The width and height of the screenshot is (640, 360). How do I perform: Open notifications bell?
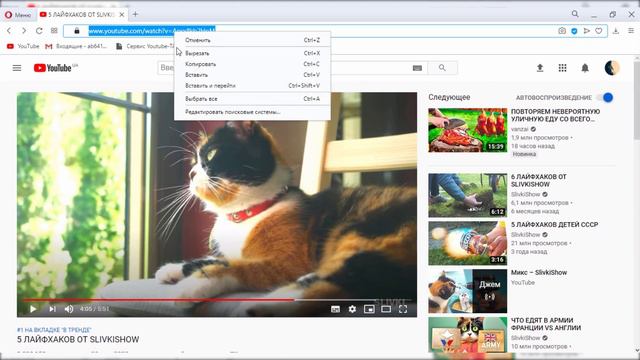pyautogui.click(x=585, y=68)
